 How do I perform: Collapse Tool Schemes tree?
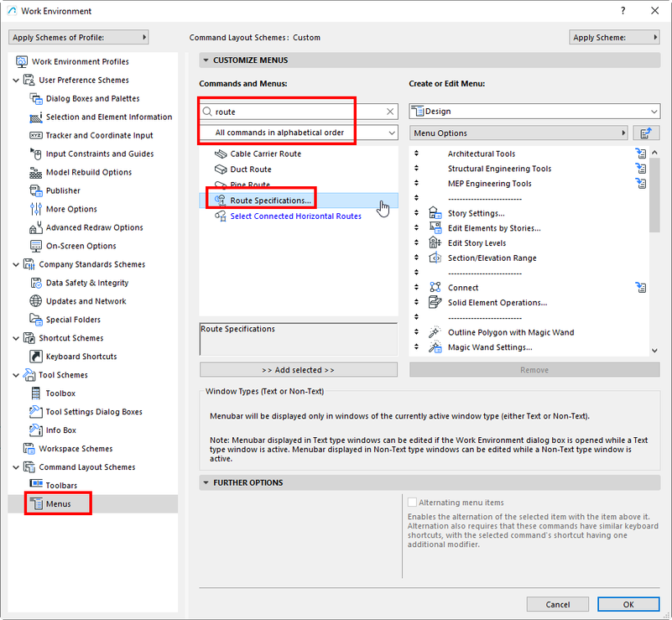pyautogui.click(x=16, y=375)
